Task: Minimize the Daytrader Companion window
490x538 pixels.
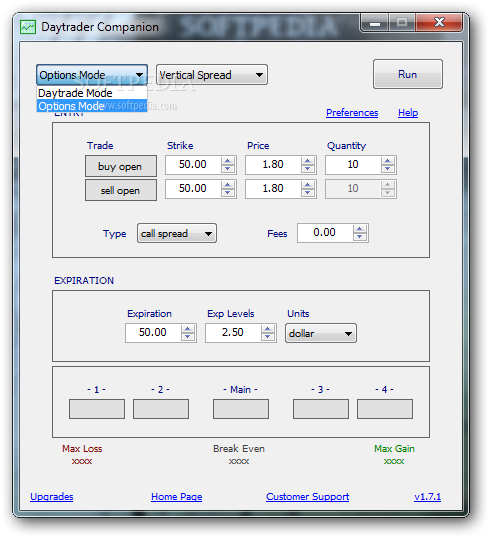Action: pyautogui.click(x=375, y=23)
